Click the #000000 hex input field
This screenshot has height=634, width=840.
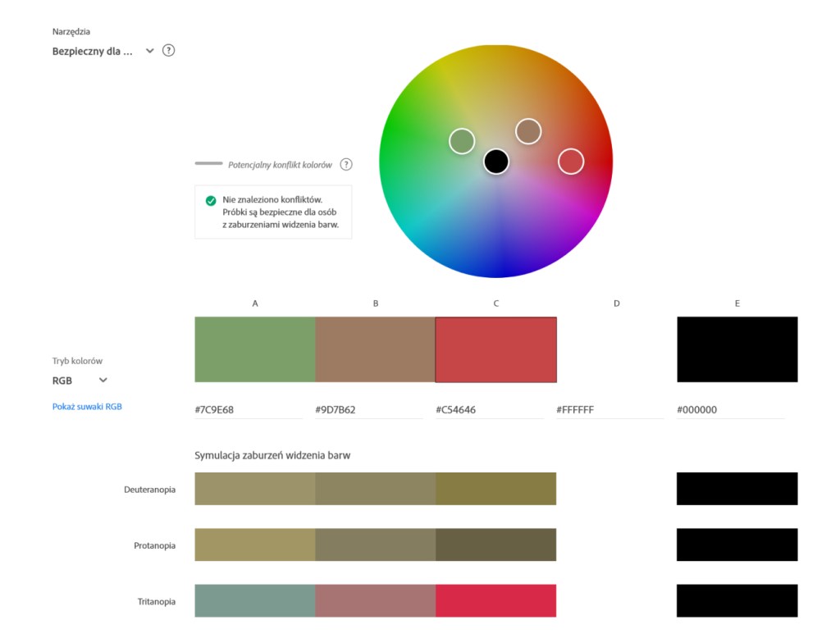[730, 409]
